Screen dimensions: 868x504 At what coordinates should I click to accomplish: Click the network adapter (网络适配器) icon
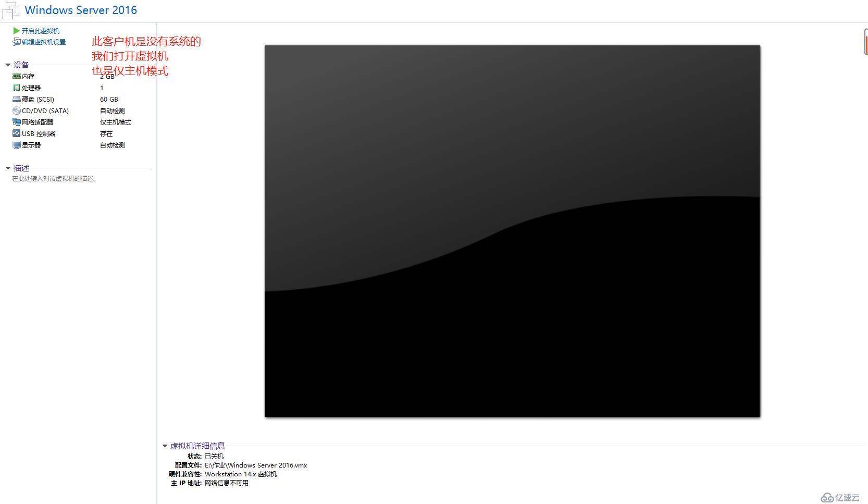pyautogui.click(x=16, y=122)
